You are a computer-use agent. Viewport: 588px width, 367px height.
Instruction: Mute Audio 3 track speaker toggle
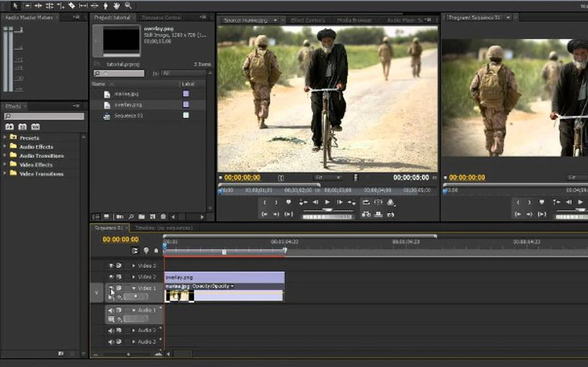(111, 342)
